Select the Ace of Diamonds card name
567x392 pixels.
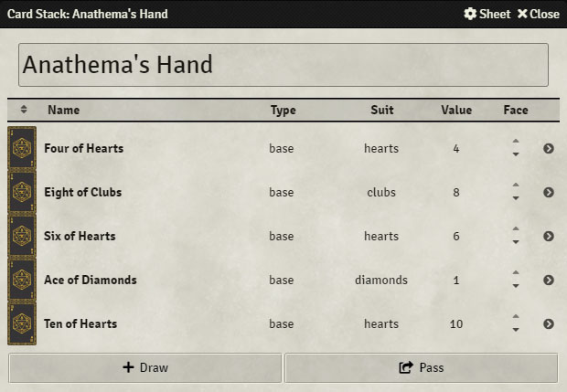click(x=91, y=280)
